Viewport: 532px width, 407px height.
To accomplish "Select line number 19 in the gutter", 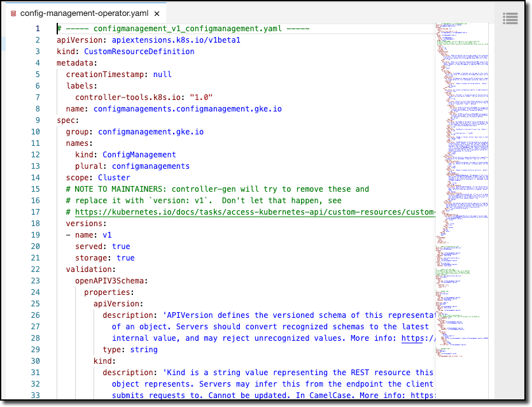I will point(35,234).
